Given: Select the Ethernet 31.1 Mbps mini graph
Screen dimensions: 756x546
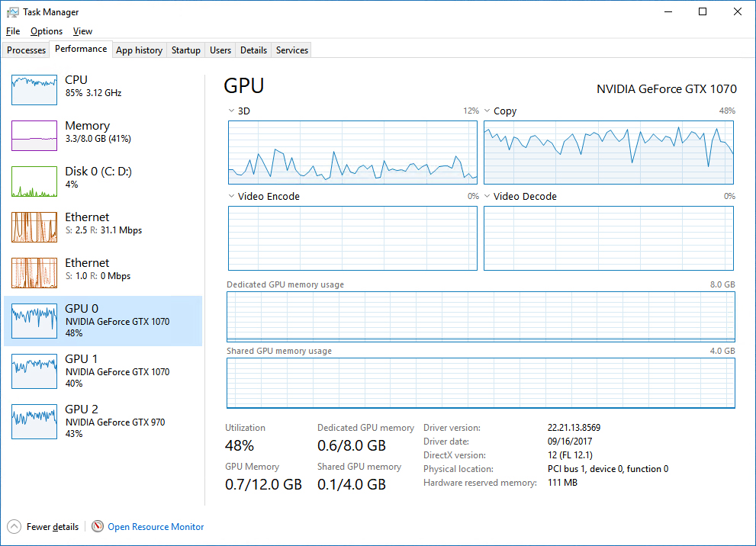Looking at the screenshot, I should (34, 227).
